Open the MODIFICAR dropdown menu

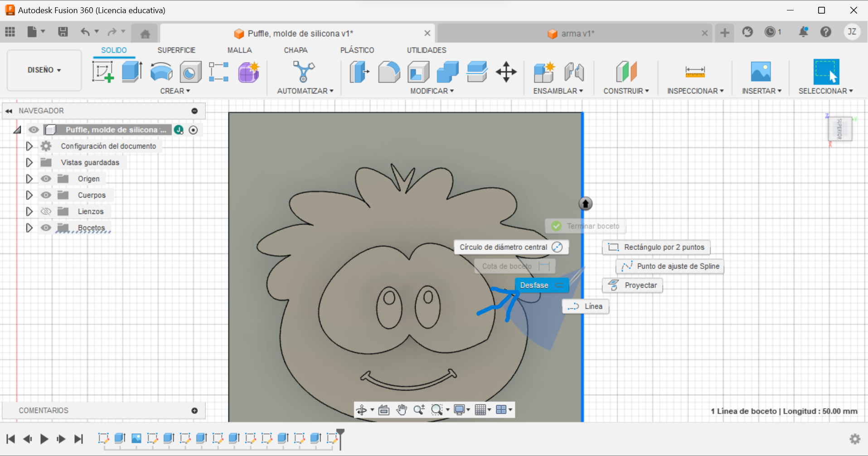coord(432,91)
